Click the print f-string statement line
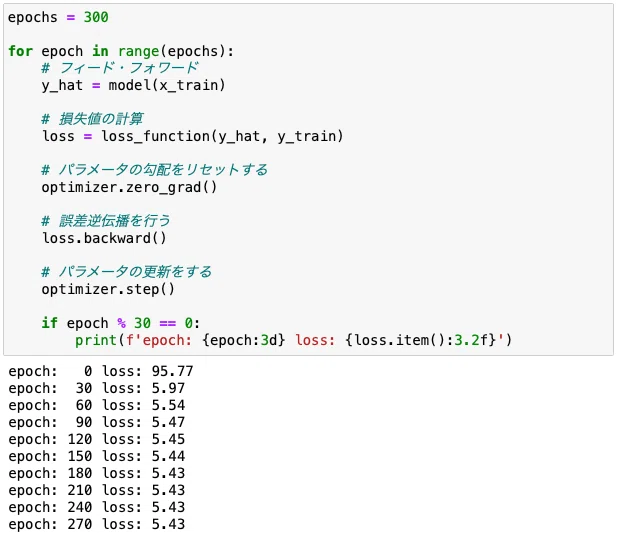This screenshot has width=619, height=534. tap(293, 340)
